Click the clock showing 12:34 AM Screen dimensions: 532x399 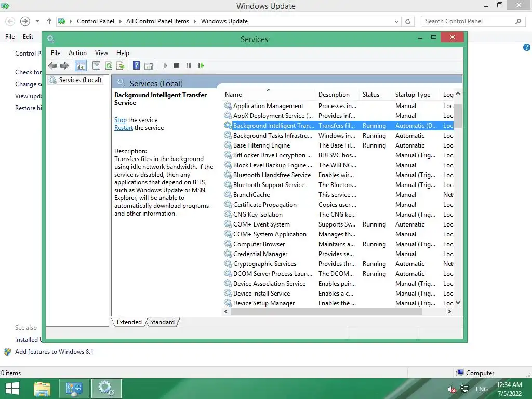pyautogui.click(x=509, y=385)
